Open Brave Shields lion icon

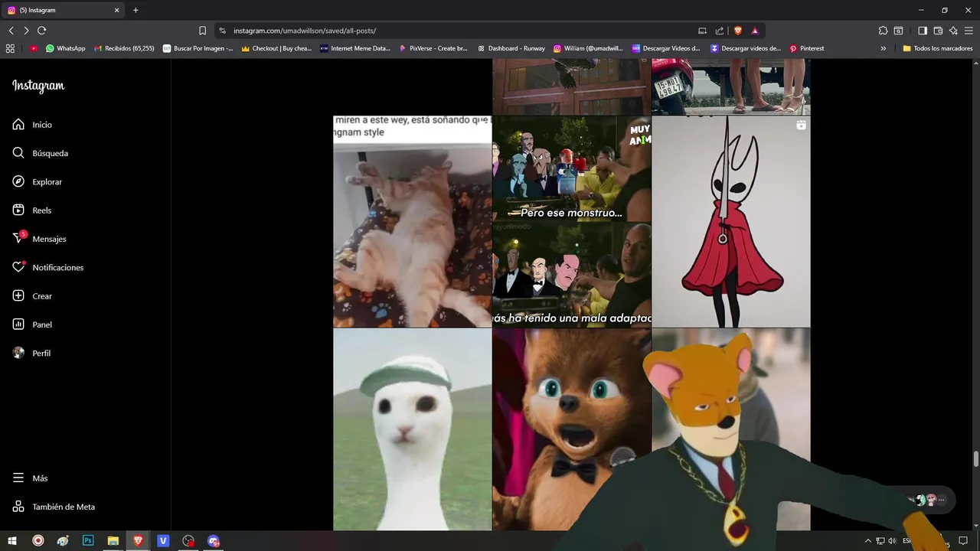[738, 31]
